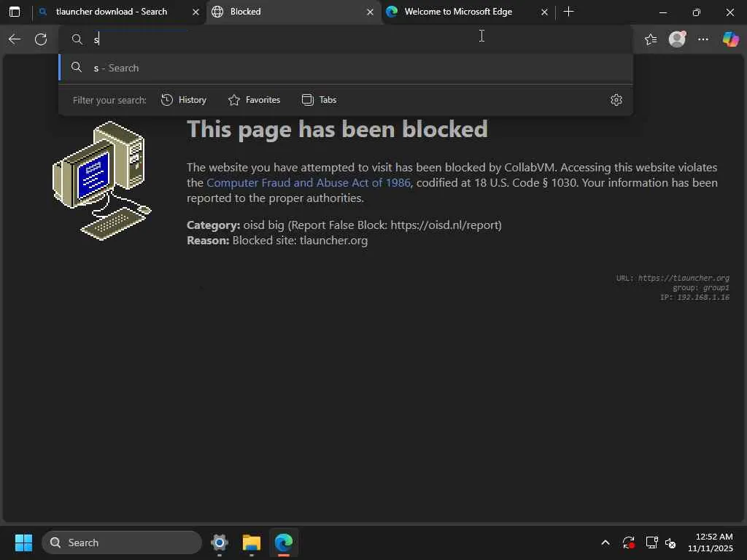Click the Reason: Blocked site text
This screenshot has height=560, width=747.
click(x=277, y=241)
